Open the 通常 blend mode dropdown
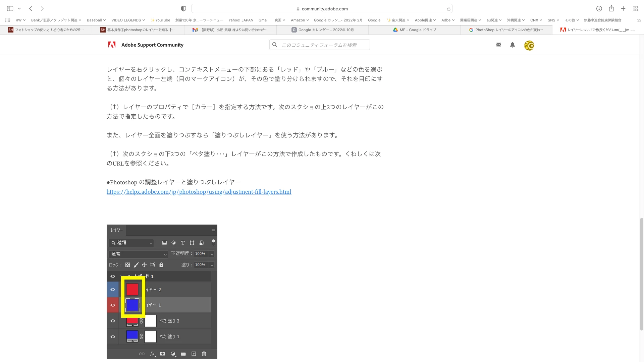 [138, 254]
